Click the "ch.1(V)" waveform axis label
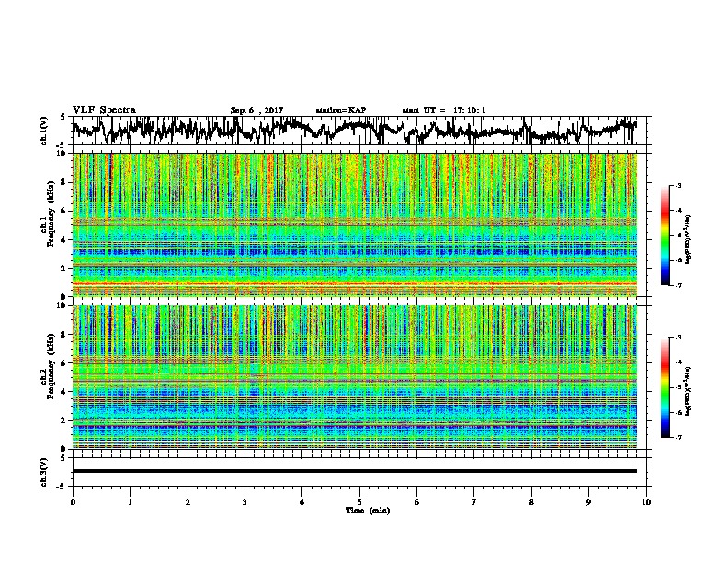This screenshot has height=563, width=728. pos(43,131)
